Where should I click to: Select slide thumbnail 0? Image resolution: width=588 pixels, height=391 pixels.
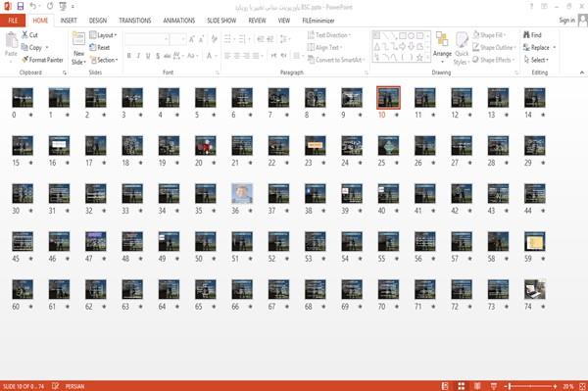coord(23,97)
